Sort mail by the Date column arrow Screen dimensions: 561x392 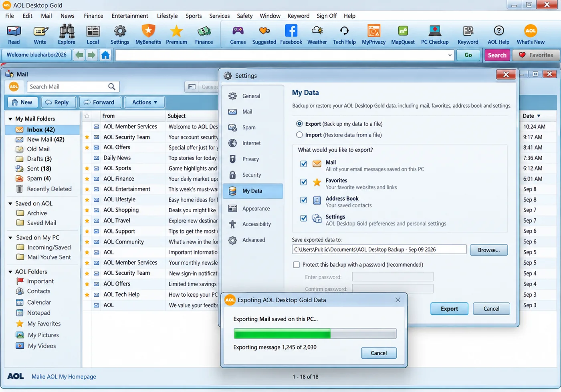click(539, 116)
